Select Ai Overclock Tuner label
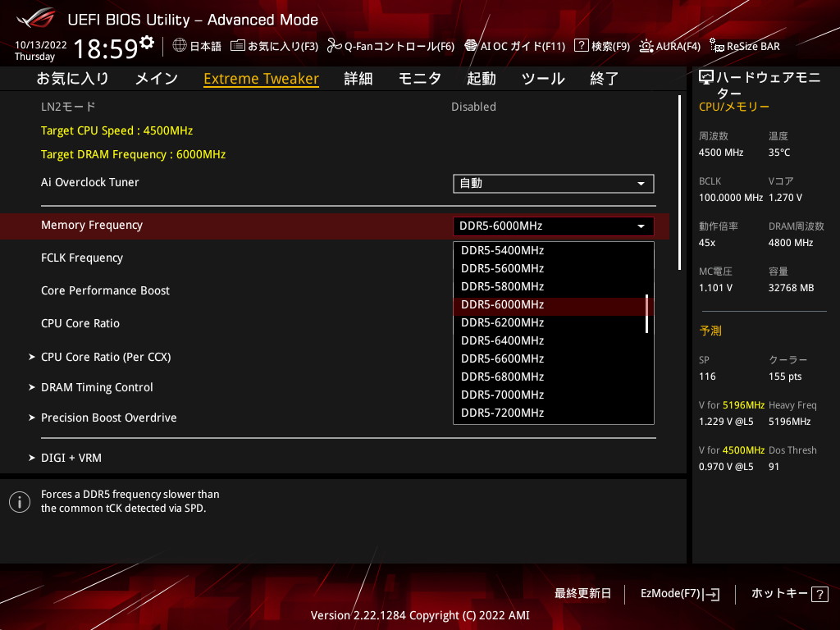The width and height of the screenshot is (840, 630). [x=90, y=182]
